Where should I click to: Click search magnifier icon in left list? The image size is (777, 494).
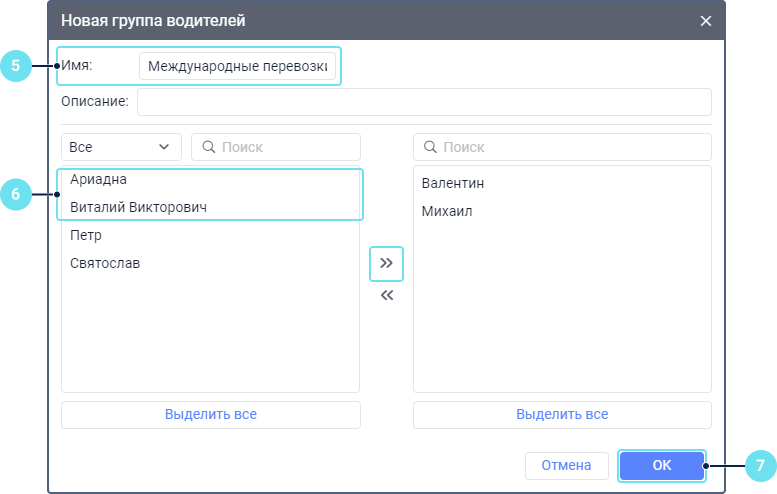click(209, 147)
